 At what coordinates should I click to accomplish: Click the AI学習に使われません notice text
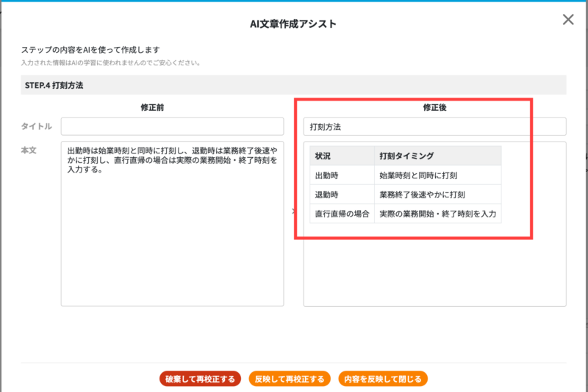pyautogui.click(x=111, y=63)
